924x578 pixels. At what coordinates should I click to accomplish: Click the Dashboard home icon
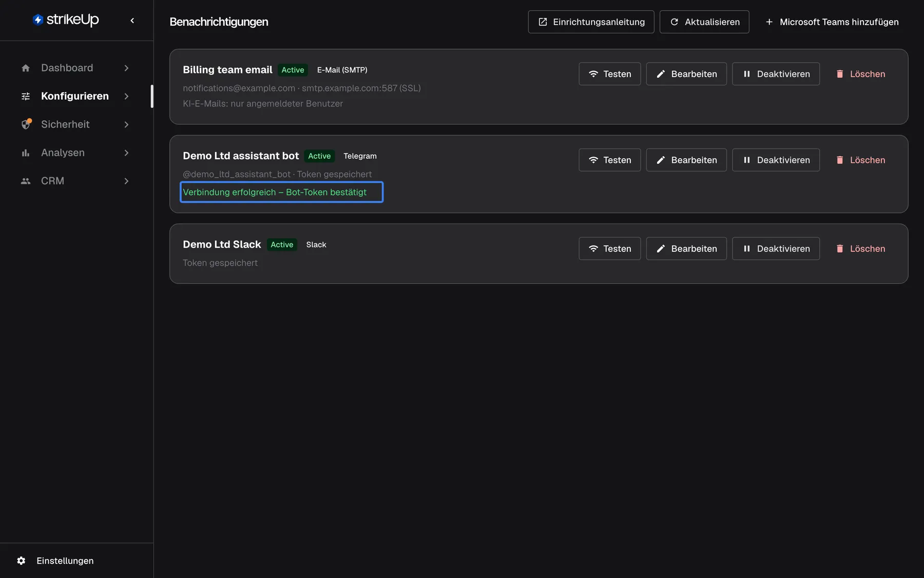[26, 68]
